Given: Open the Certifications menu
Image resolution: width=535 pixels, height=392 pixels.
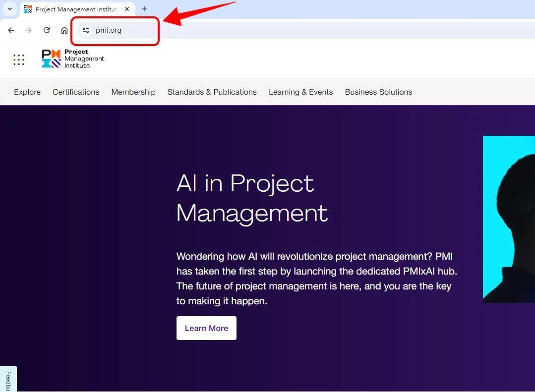Looking at the screenshot, I should click(x=76, y=92).
